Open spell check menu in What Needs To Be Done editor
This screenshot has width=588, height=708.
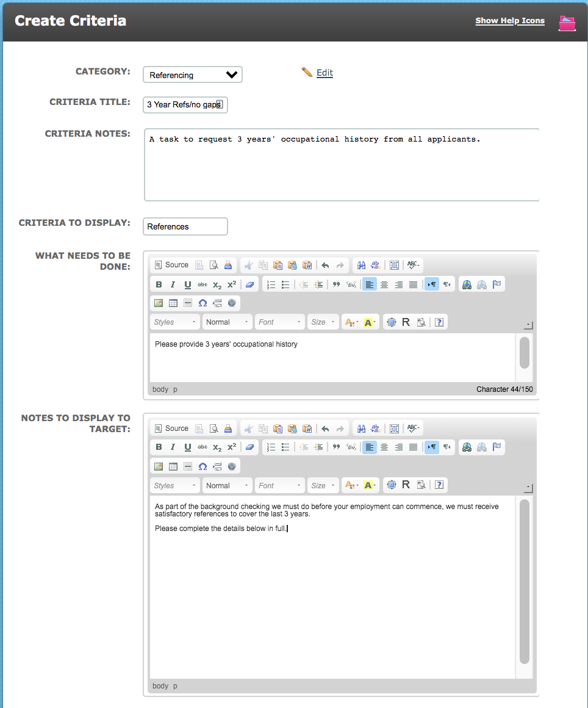[x=414, y=265]
